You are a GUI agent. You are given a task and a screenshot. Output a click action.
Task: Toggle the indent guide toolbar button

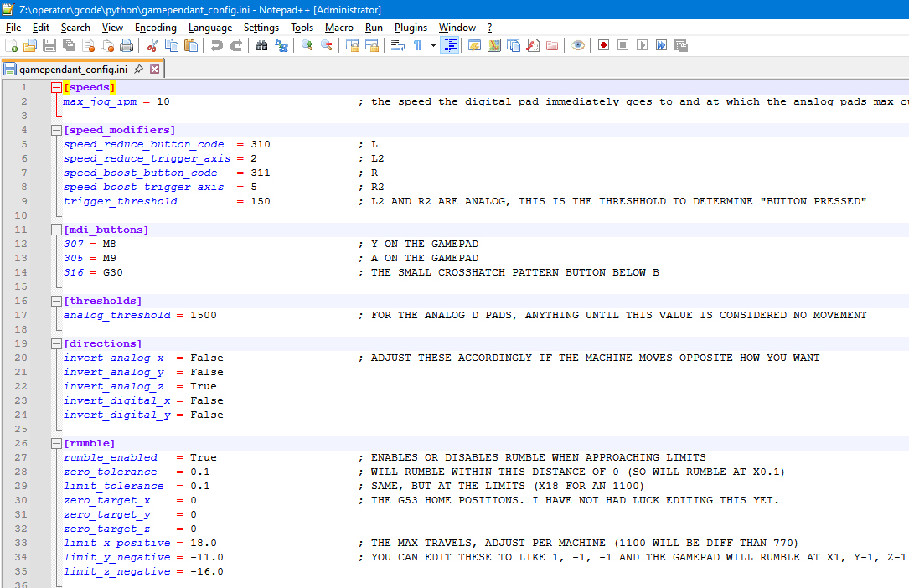point(451,45)
